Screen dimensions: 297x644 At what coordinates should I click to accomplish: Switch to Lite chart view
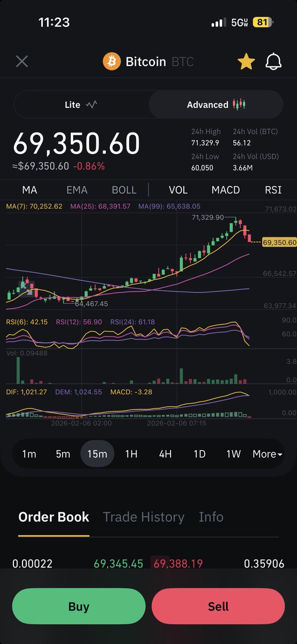tap(81, 105)
